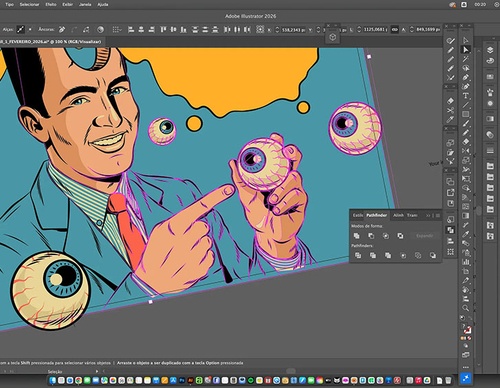
Task: Switch to the Pathfinder tab
Action: click(x=377, y=215)
